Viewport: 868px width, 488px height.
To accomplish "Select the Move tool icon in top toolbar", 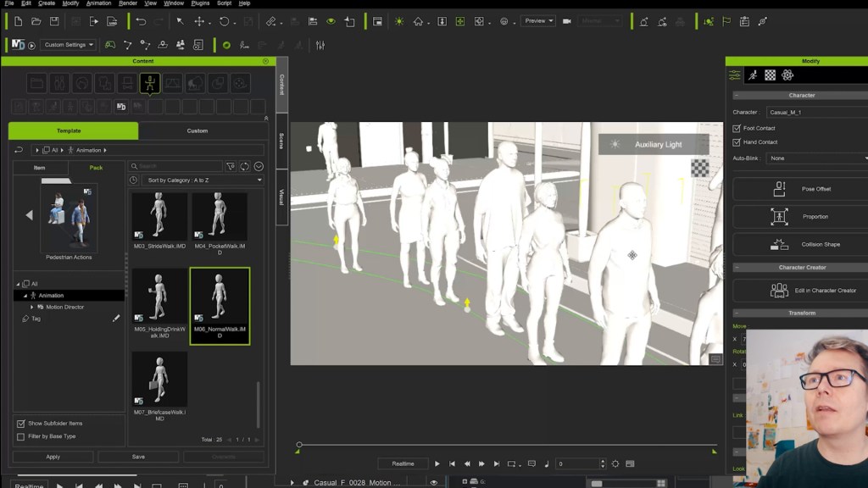I will tap(198, 20).
